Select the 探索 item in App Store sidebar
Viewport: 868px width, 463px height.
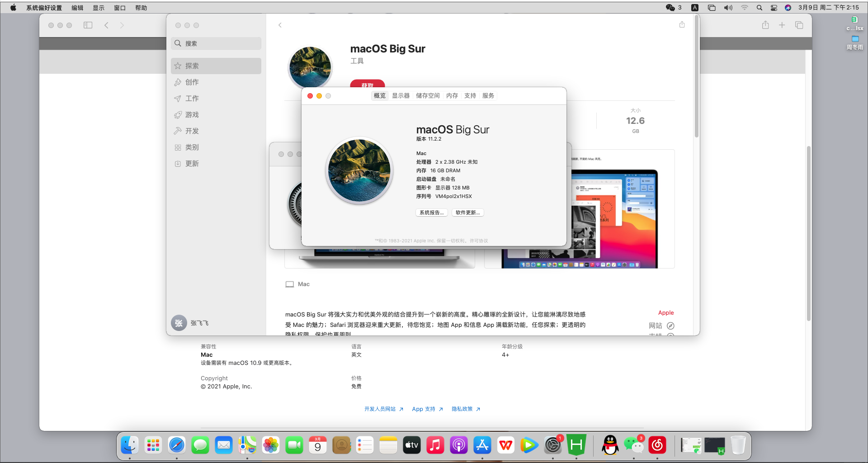click(x=216, y=66)
